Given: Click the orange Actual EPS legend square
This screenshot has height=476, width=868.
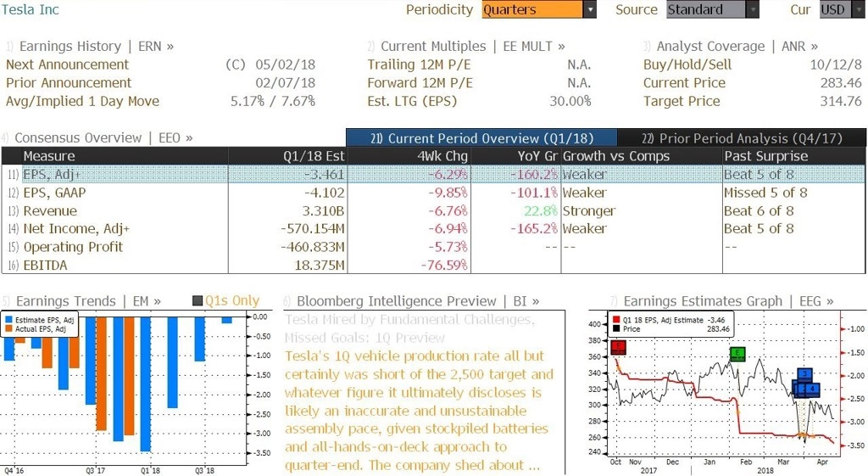Looking at the screenshot, I should coord(8,328).
